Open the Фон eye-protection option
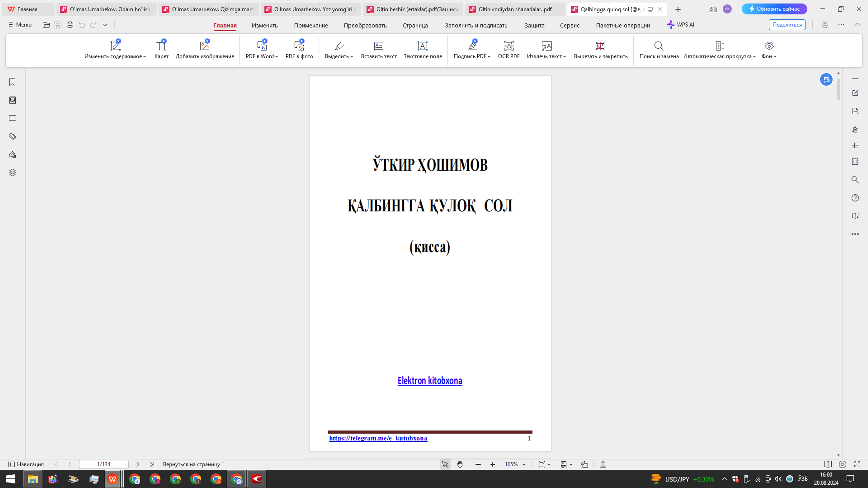The image size is (868, 488). pyautogui.click(x=769, y=49)
